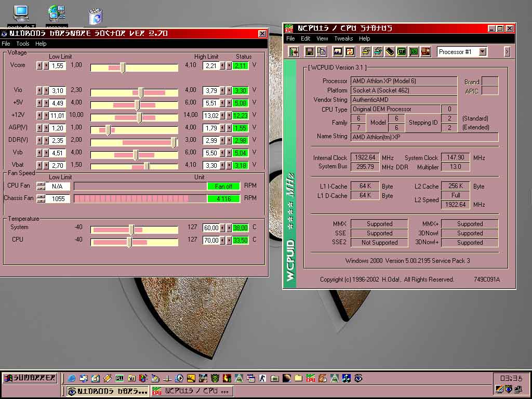Switch to WCPUID taskbar button
The width and height of the screenshot is (532, 399).
pos(192,391)
